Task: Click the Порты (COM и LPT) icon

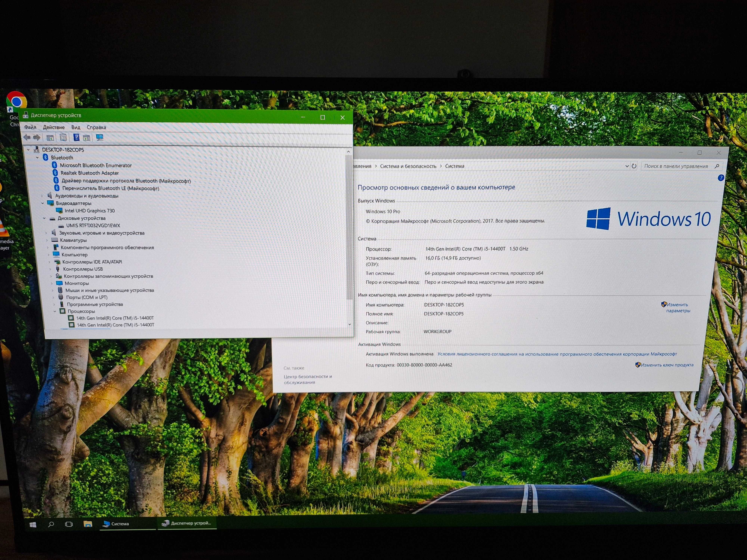Action: point(61,297)
